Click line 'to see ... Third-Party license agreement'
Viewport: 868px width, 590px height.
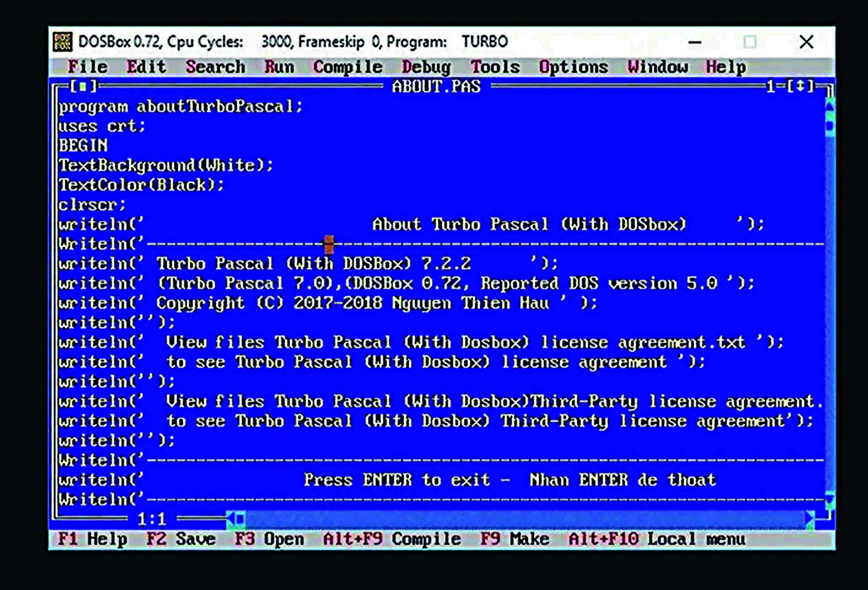(436, 421)
